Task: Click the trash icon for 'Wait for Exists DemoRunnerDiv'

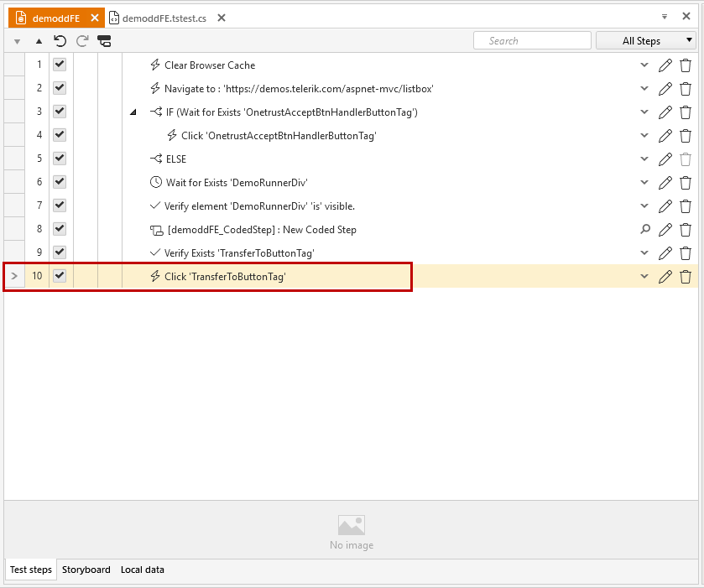Action: click(686, 183)
